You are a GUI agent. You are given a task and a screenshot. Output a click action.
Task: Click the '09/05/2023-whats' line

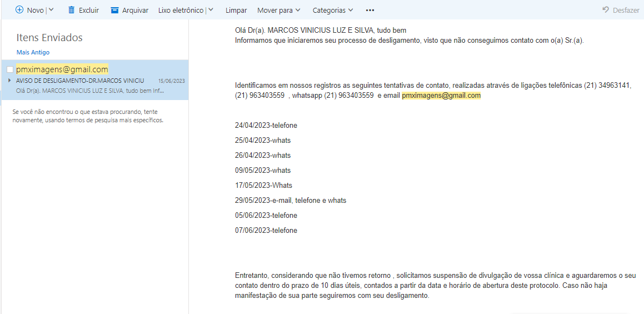(x=263, y=170)
